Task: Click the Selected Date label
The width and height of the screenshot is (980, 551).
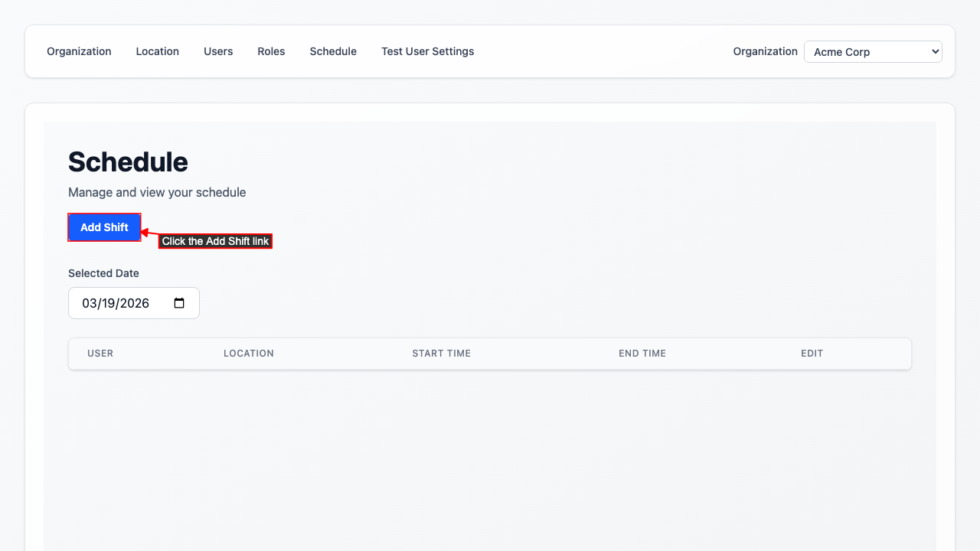Action: 103,273
